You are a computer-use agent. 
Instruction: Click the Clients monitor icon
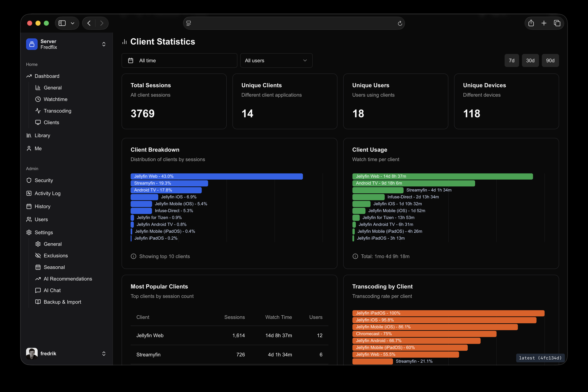[x=38, y=122]
